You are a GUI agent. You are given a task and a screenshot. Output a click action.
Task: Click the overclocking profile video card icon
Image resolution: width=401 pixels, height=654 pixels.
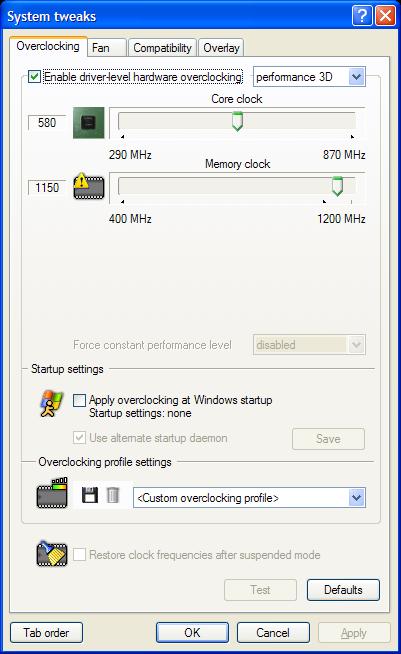pyautogui.click(x=52, y=493)
